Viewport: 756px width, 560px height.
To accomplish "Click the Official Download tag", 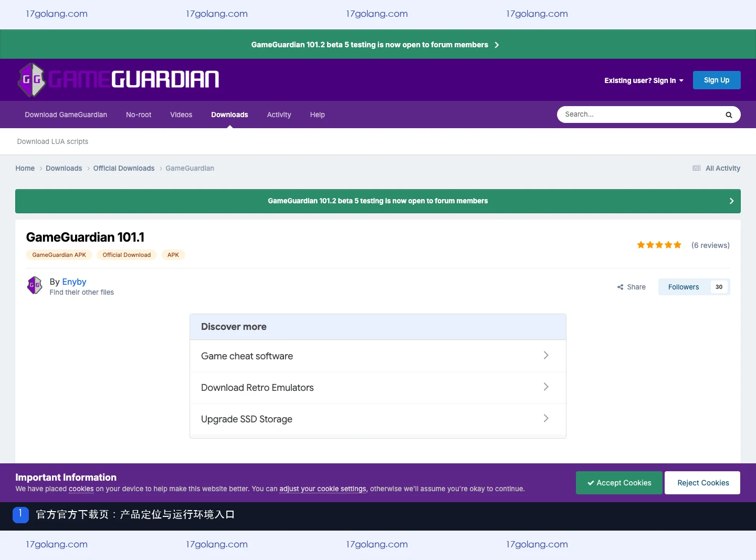I will coord(127,255).
